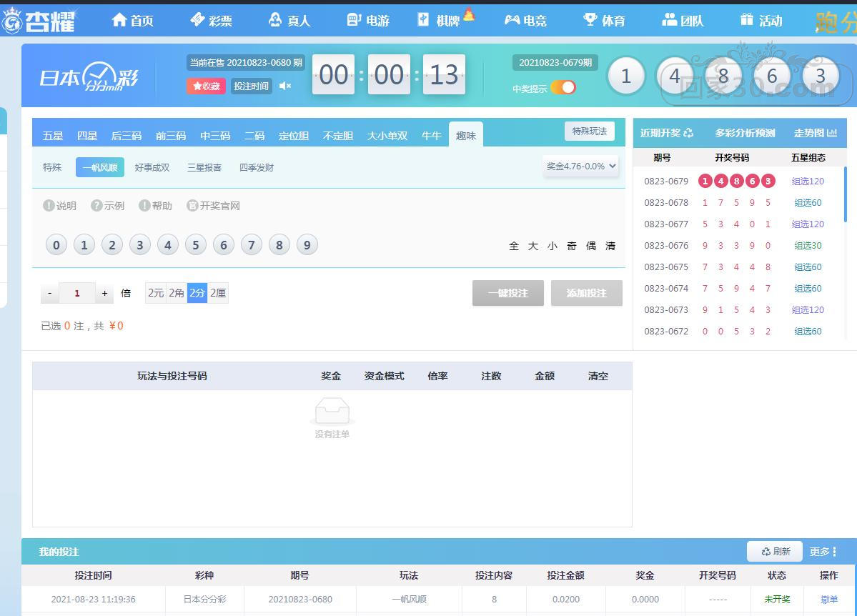Click the esports gamepad icon beside 电竞
Image resolution: width=857 pixels, height=616 pixels.
(512, 20)
